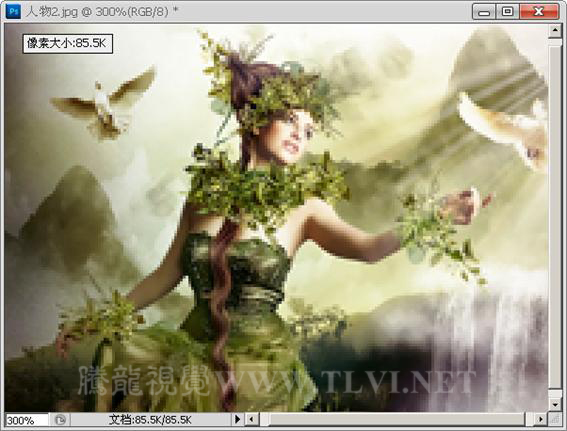Click the vertical scrollbar track
567x431 pixels.
(x=555, y=217)
